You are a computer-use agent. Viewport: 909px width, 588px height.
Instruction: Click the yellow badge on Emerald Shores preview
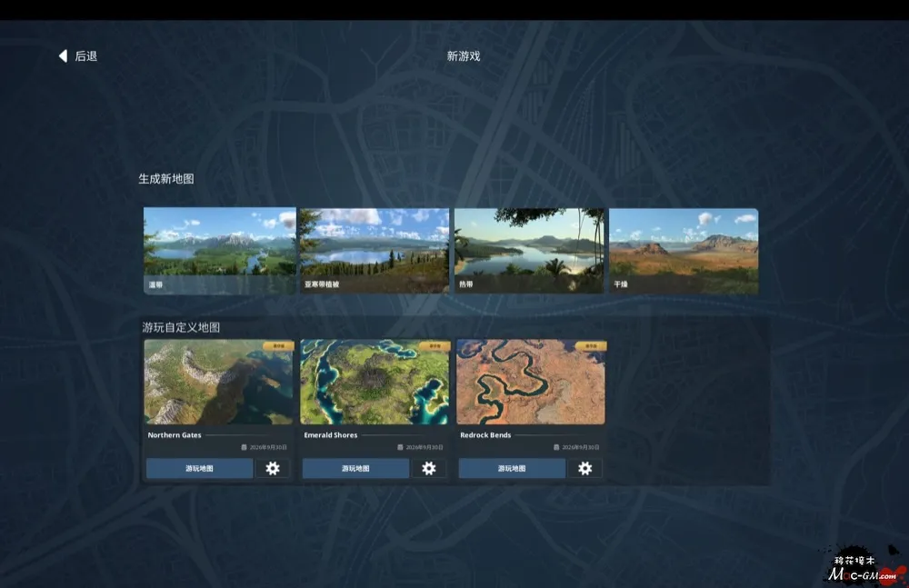tap(435, 345)
